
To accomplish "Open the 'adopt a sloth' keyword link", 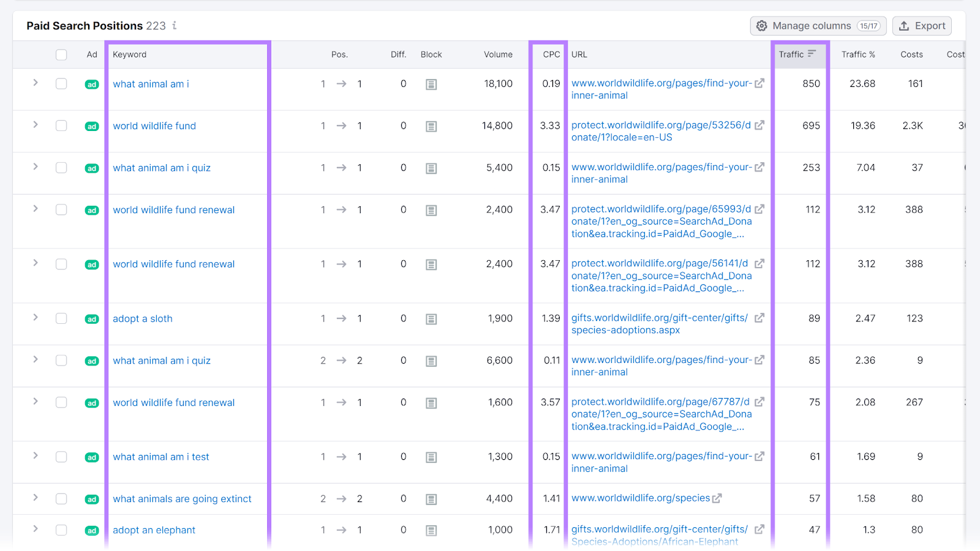I will pyautogui.click(x=142, y=318).
